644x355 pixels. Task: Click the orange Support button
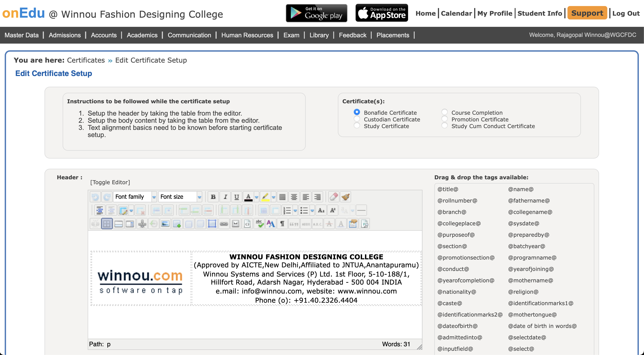coord(587,13)
